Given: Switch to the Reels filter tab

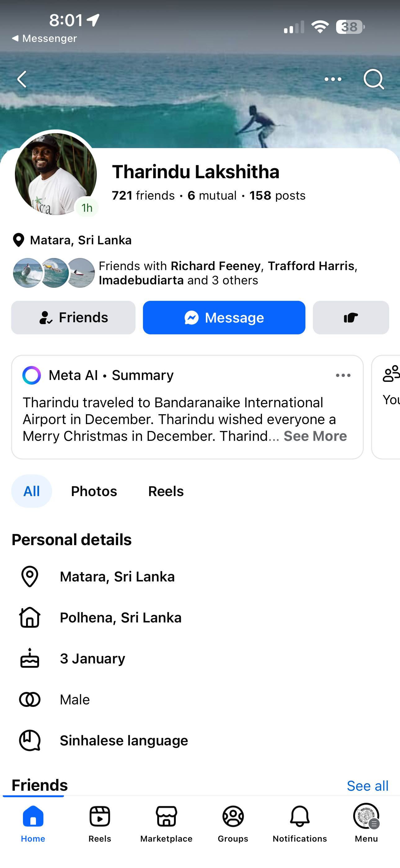Looking at the screenshot, I should point(166,491).
